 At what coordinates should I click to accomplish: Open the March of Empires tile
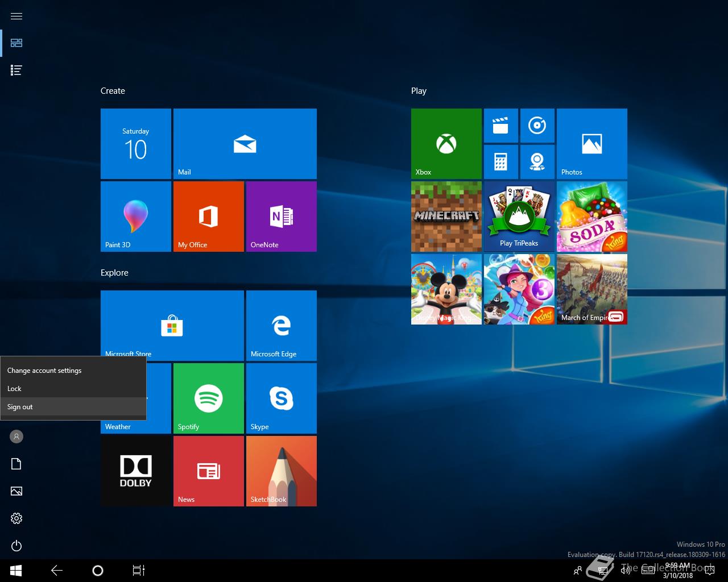click(x=592, y=289)
